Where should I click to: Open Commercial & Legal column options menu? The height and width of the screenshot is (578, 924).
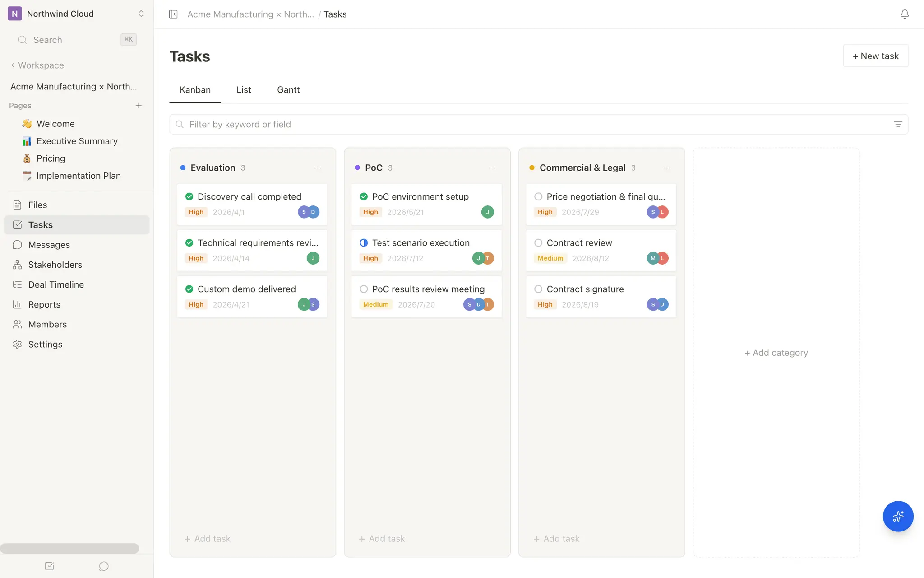click(x=667, y=168)
